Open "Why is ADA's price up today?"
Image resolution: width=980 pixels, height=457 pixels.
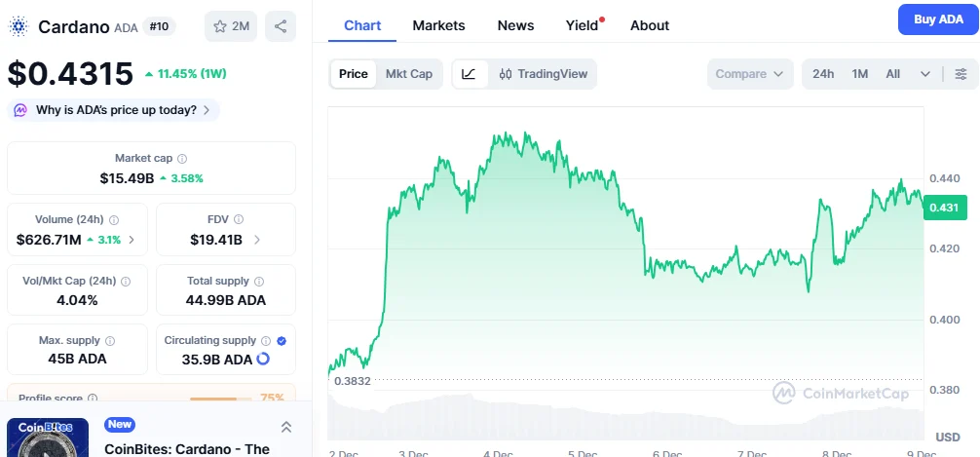pyautogui.click(x=115, y=110)
